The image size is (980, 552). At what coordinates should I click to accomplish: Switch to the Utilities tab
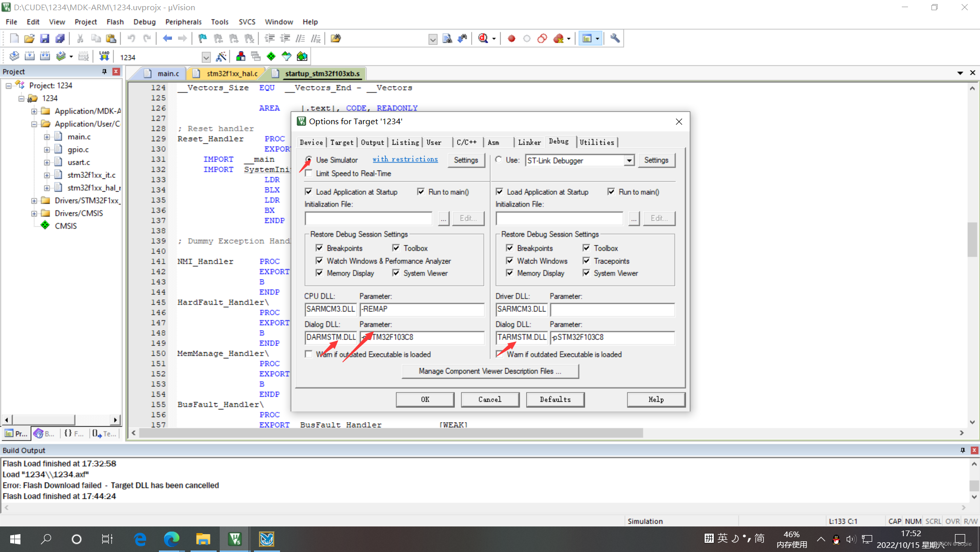coord(597,143)
